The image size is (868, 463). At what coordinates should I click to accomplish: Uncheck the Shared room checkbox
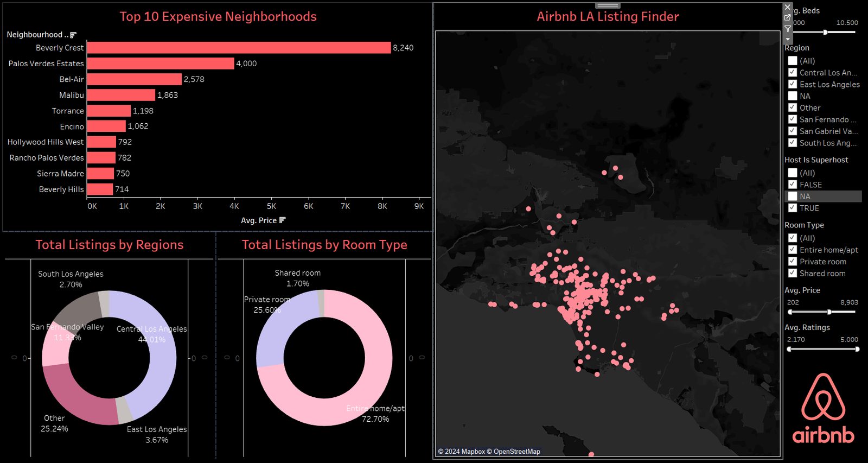[x=793, y=274]
